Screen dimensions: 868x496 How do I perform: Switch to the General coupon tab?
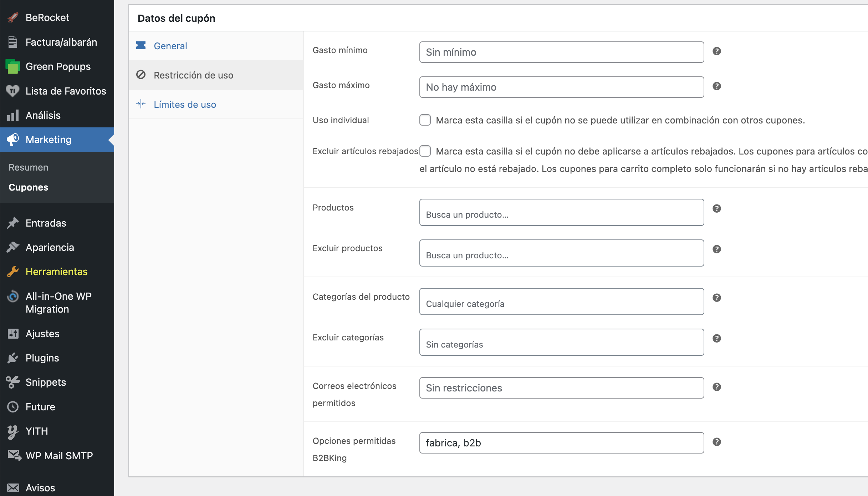[216, 46]
